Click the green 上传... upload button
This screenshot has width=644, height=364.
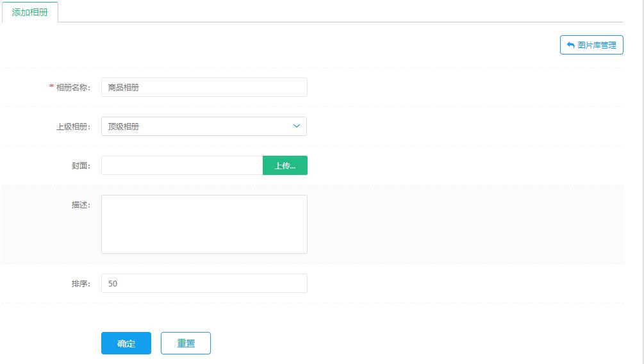(285, 165)
